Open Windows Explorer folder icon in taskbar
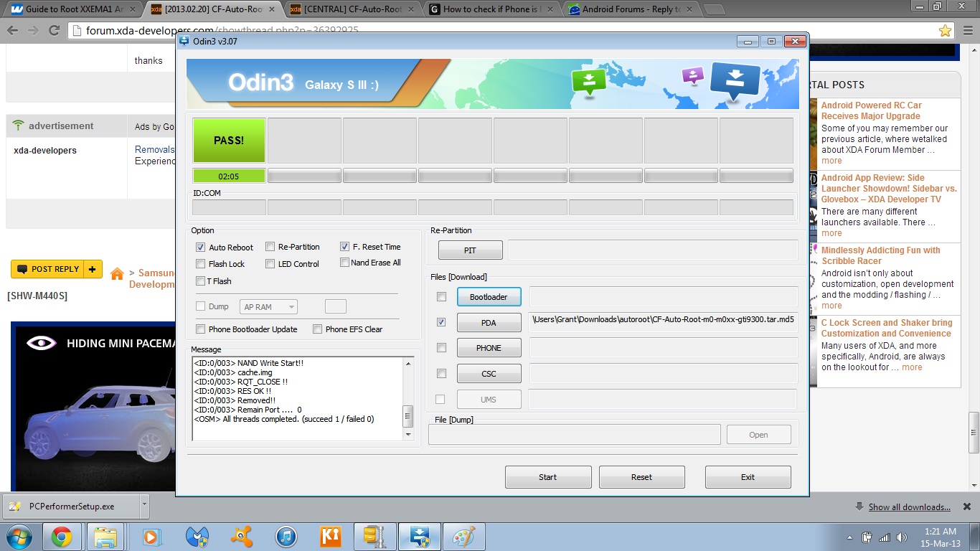 click(x=106, y=537)
